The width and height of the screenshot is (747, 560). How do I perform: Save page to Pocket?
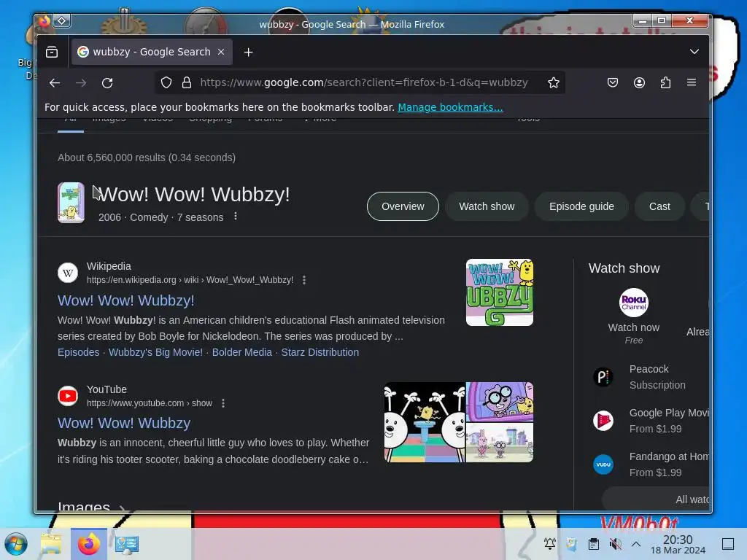click(x=613, y=83)
